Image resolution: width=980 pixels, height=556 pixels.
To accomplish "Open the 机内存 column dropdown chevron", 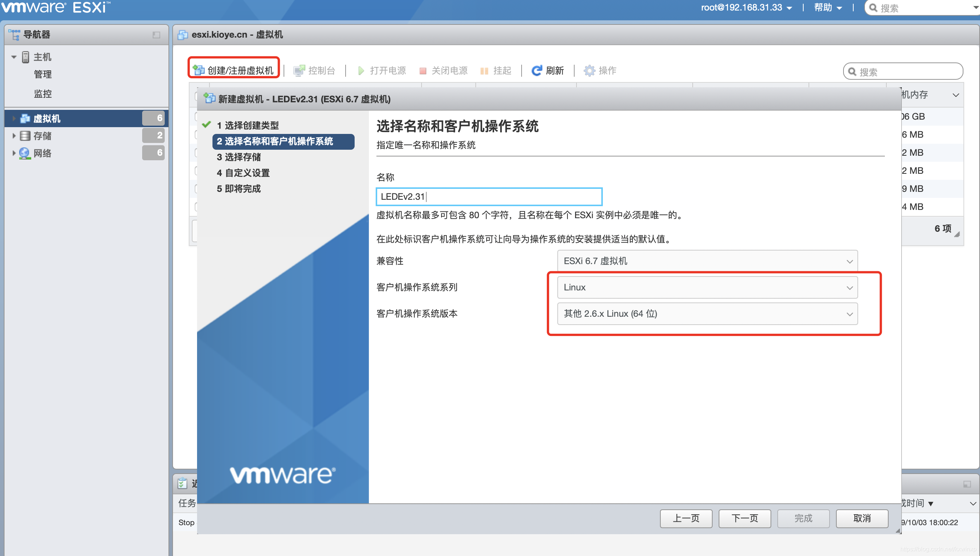I will 956,95.
